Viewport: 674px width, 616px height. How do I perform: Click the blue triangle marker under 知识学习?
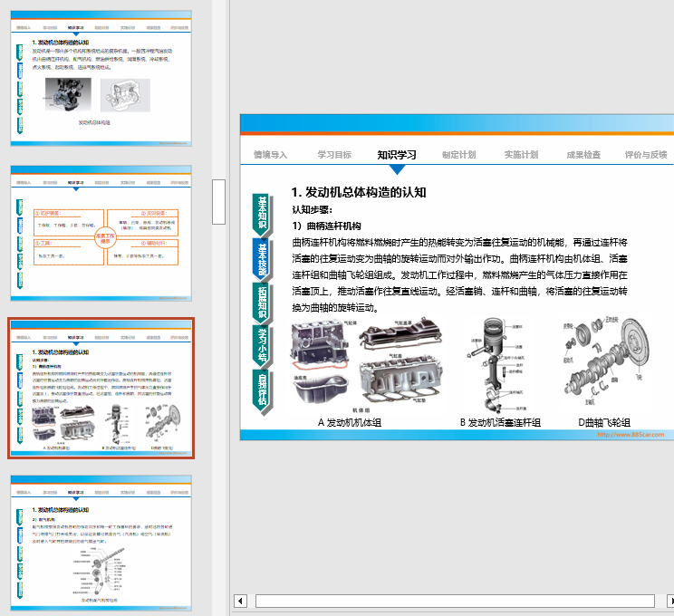(x=397, y=169)
